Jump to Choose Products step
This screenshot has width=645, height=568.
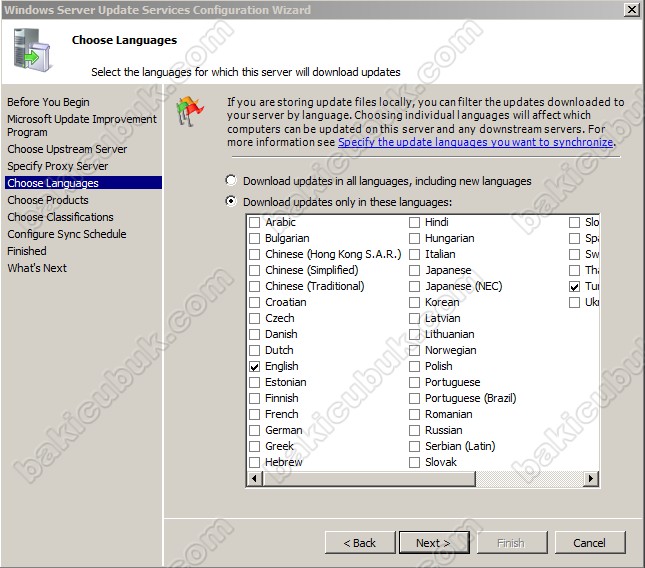[x=48, y=200]
